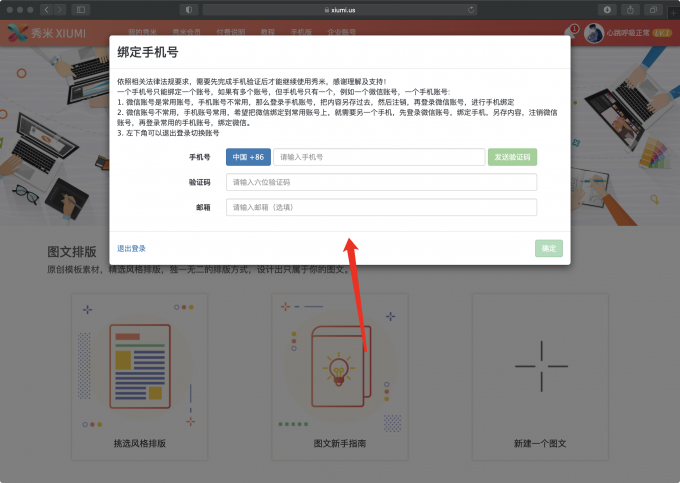Open the 付费说明 nav item
This screenshot has width=680, height=483.
click(x=231, y=32)
